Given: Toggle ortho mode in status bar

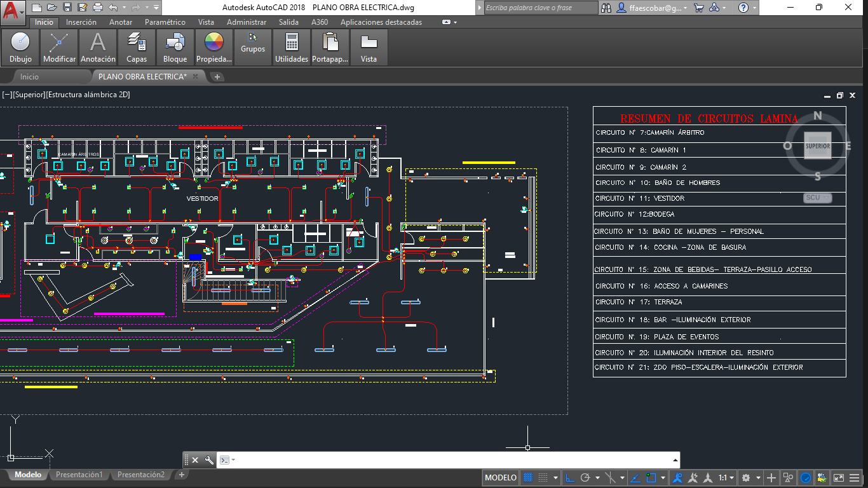Looking at the screenshot, I should click(x=570, y=478).
